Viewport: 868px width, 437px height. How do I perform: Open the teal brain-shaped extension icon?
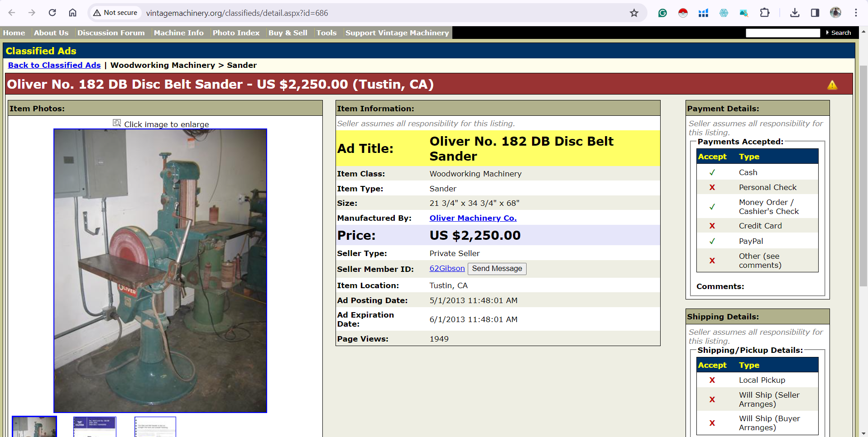[724, 13]
